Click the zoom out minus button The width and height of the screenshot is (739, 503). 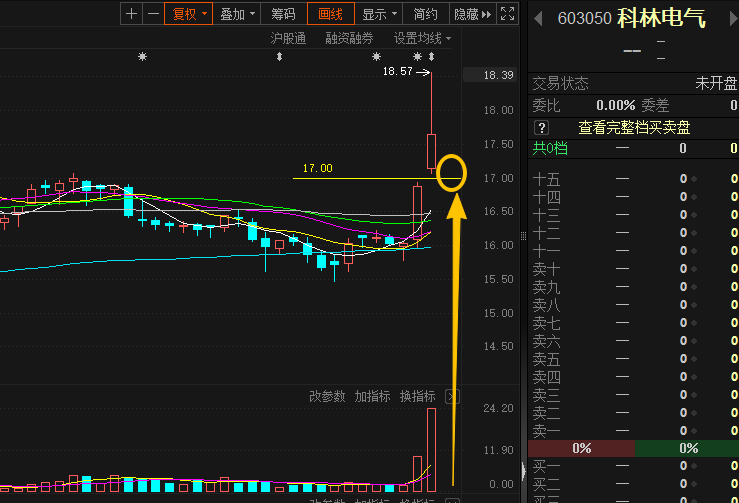[x=153, y=14]
